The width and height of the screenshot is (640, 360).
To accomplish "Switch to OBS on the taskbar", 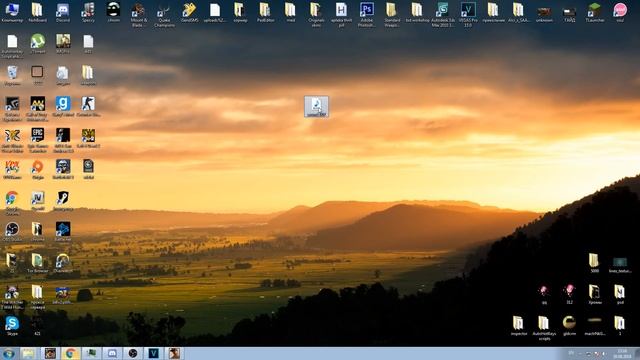I will point(133,353).
